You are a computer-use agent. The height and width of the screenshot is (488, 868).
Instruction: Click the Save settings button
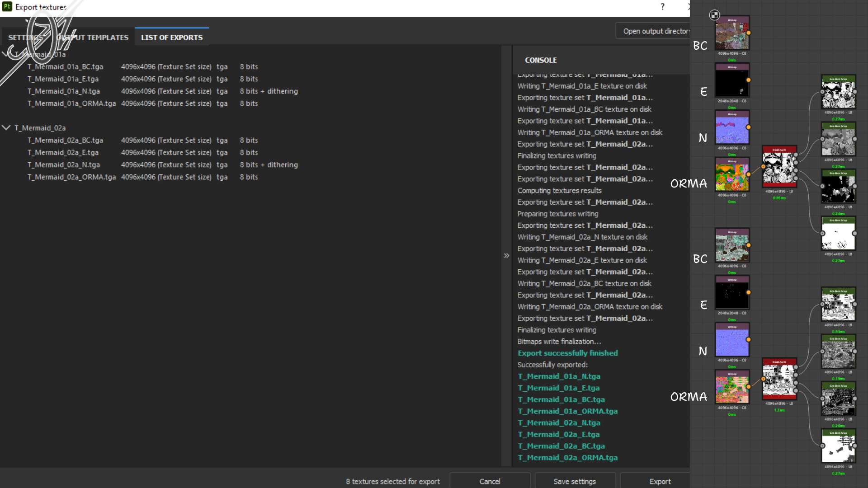[x=575, y=481]
